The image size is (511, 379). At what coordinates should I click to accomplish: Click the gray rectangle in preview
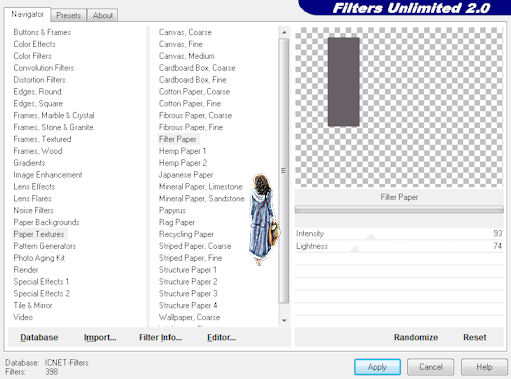(x=344, y=82)
